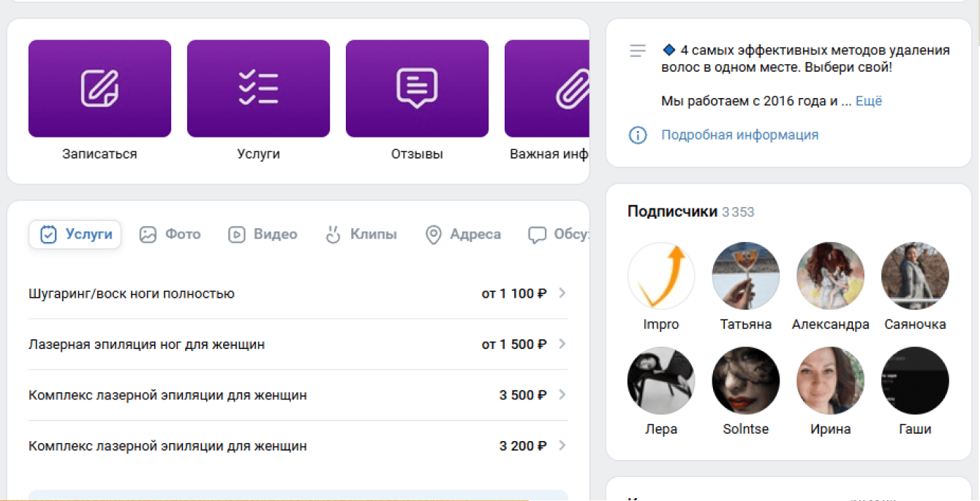Expand the Лазерная эпиляция ног chevron

tap(562, 344)
